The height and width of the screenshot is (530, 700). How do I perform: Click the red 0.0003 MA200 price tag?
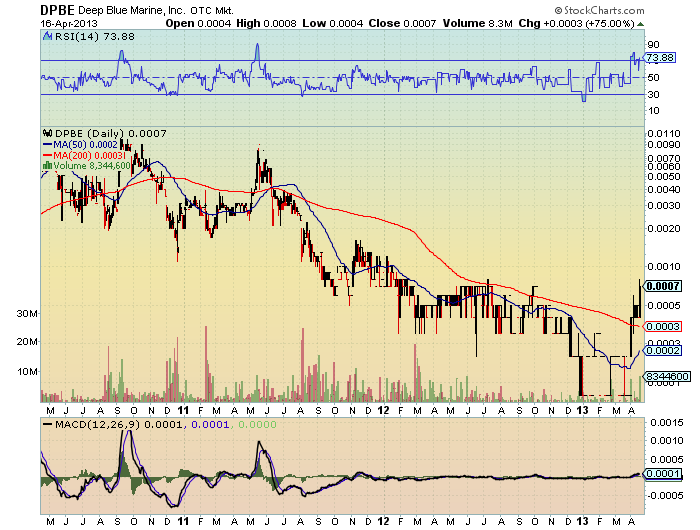[663, 326]
